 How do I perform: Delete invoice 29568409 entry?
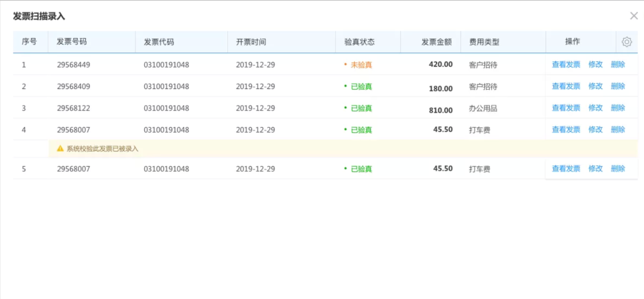click(x=618, y=87)
